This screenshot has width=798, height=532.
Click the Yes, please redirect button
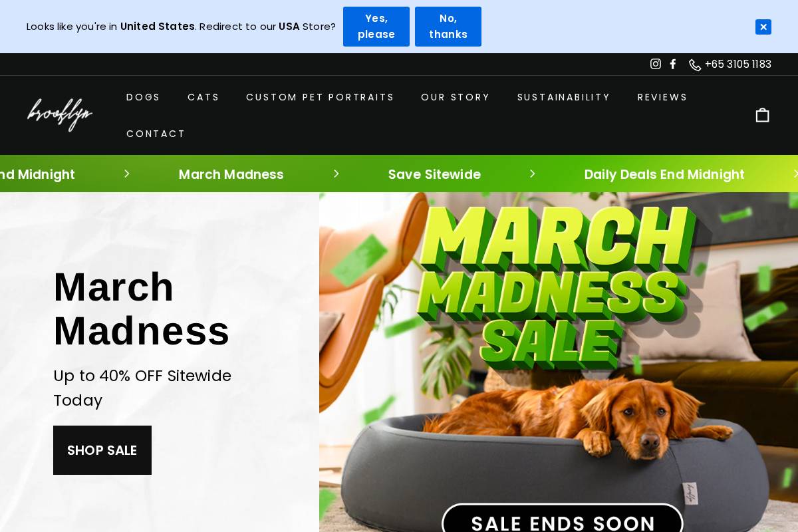coord(376,27)
